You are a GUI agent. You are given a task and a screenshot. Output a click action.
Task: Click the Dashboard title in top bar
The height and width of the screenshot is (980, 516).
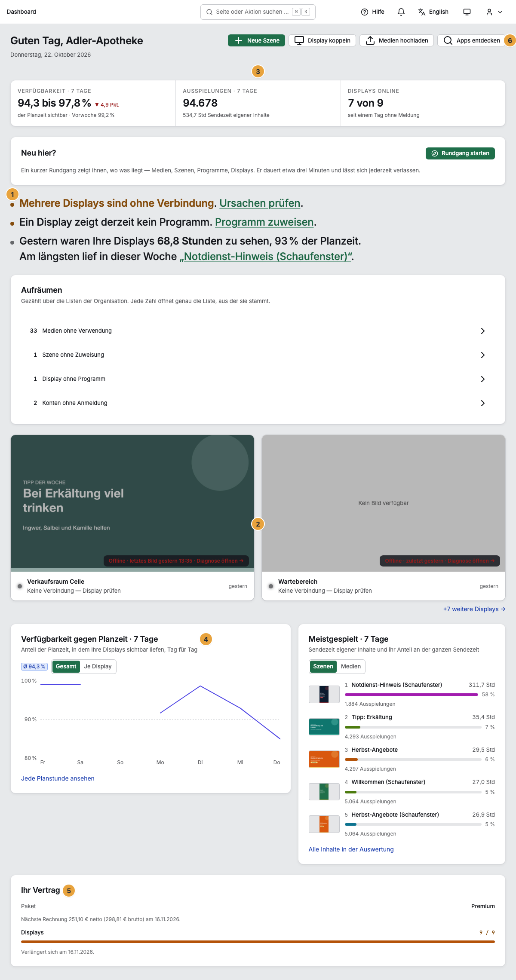click(x=21, y=12)
